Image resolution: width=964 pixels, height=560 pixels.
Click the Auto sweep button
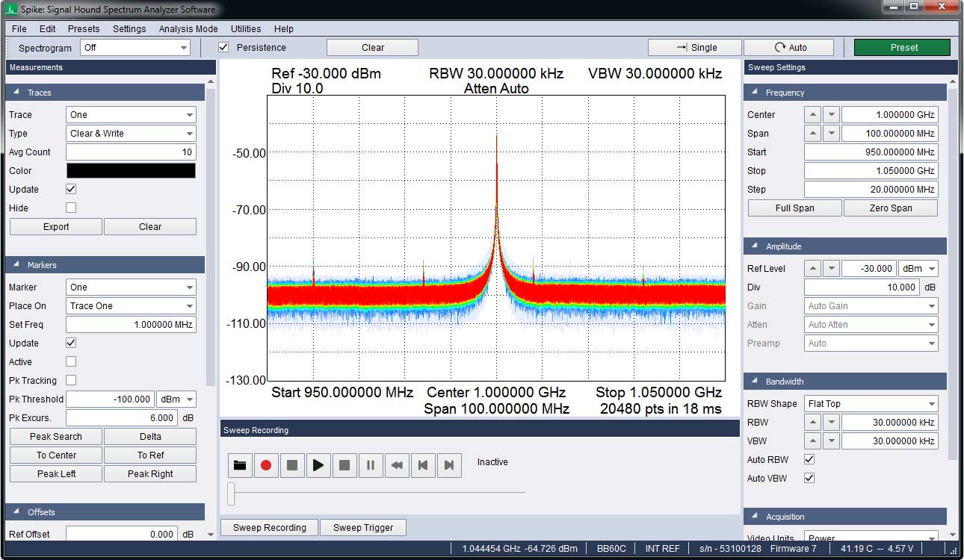point(789,47)
